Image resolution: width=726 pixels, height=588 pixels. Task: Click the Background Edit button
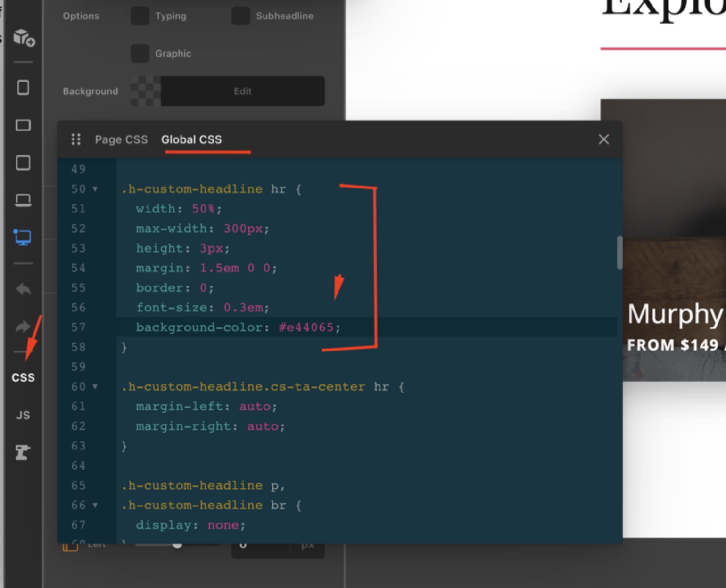[243, 91]
